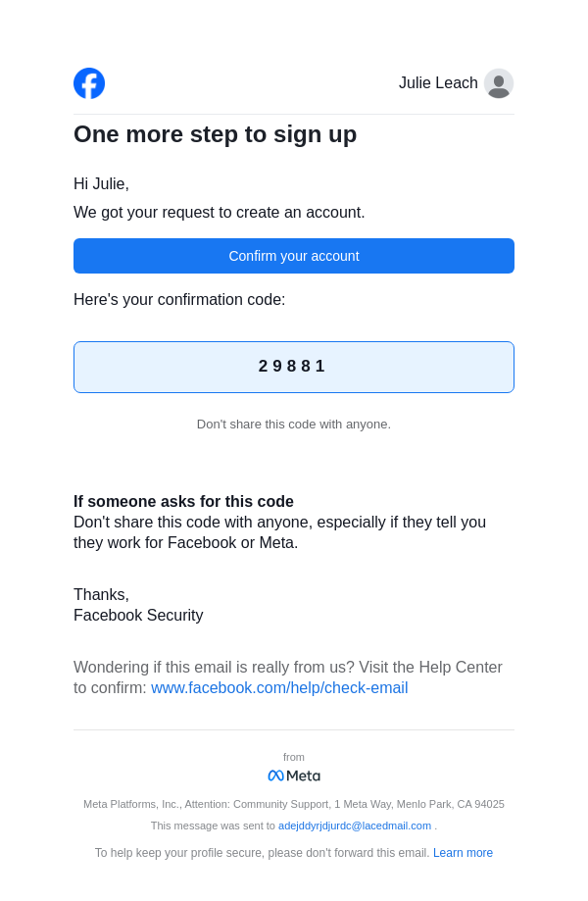Click the "Facebook Security" signature text
The image size is (588, 901).
[x=138, y=616]
